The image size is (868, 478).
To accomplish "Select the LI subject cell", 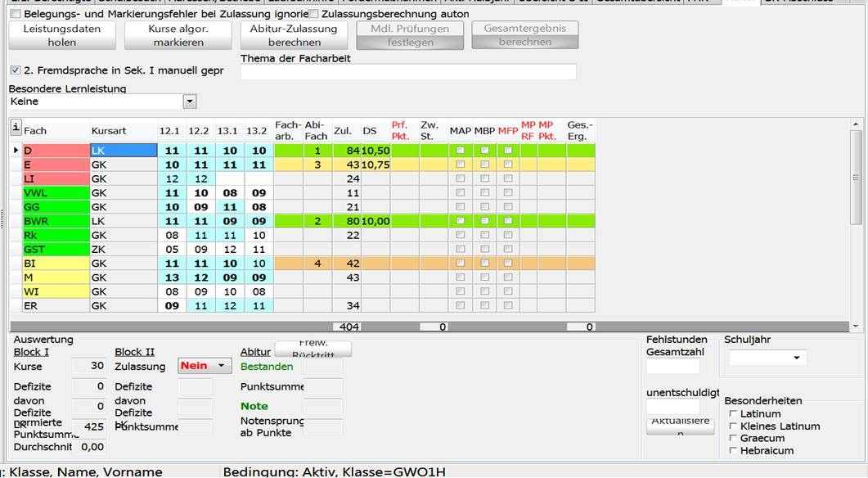I will tap(56, 179).
